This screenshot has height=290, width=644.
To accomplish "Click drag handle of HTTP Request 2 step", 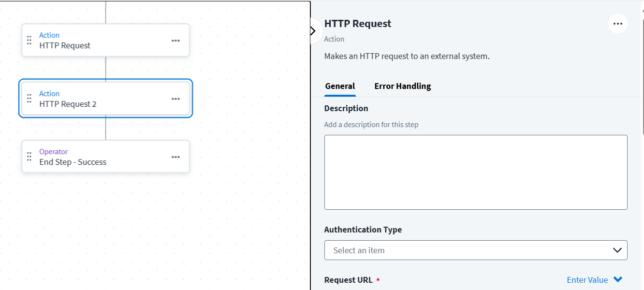I will point(29,99).
